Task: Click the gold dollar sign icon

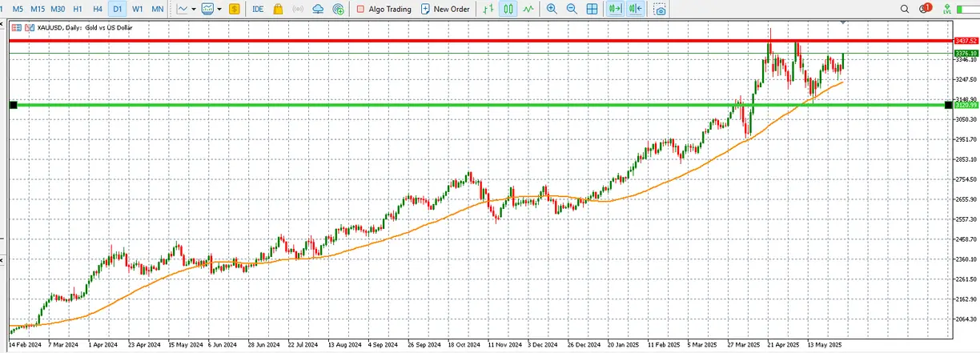Action: point(234,9)
